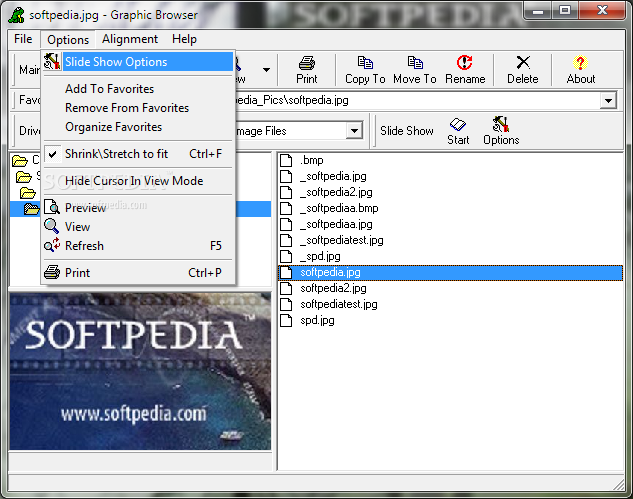Screen dimensions: 633x499
Task: Choose Add To Favorites in Options menu
Action: pos(109,89)
